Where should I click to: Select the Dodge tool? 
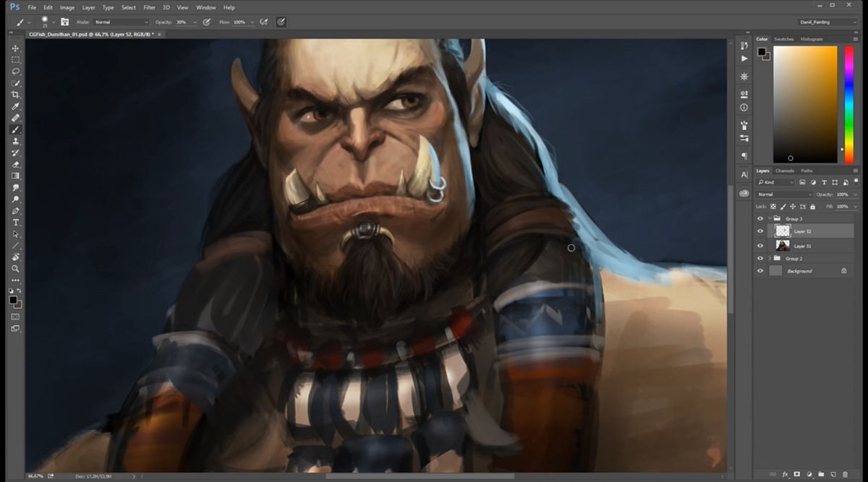pyautogui.click(x=16, y=199)
